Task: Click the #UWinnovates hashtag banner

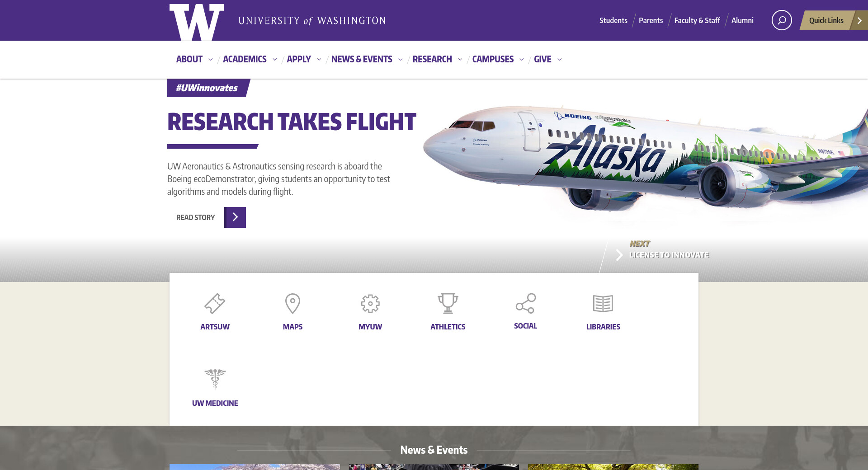Action: click(x=208, y=88)
